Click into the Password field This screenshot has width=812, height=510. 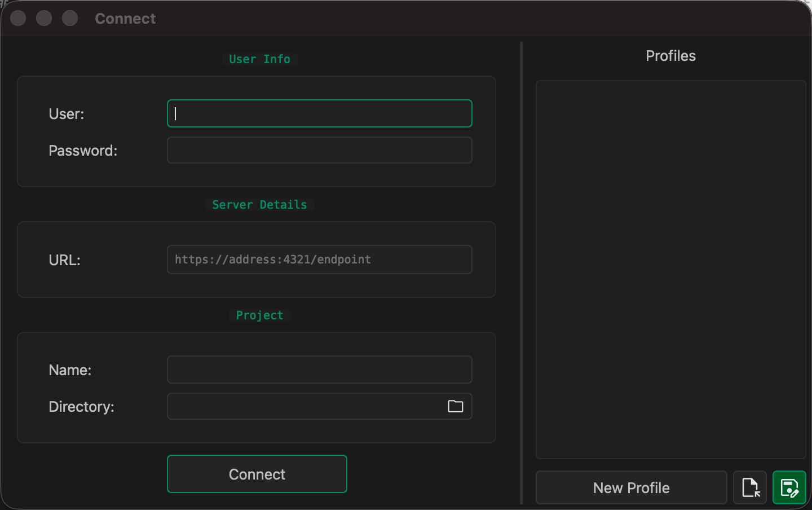click(319, 151)
